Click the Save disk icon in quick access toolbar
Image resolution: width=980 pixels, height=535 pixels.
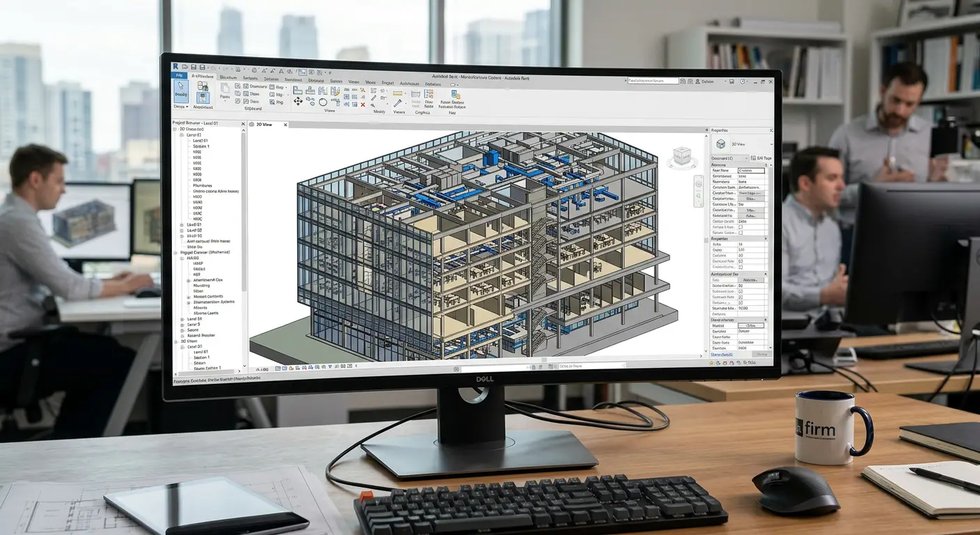pyautogui.click(x=193, y=67)
